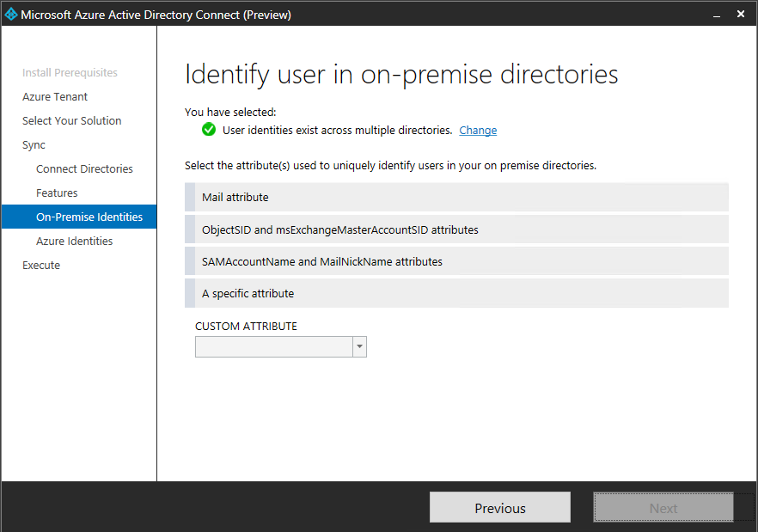Click the Change link
758x532 pixels.
point(478,131)
